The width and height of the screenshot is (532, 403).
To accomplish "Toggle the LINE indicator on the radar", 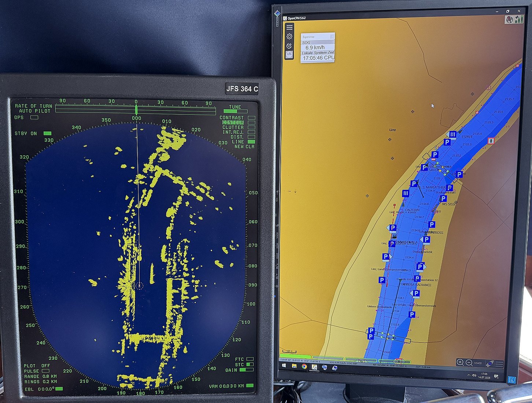I will [251, 142].
